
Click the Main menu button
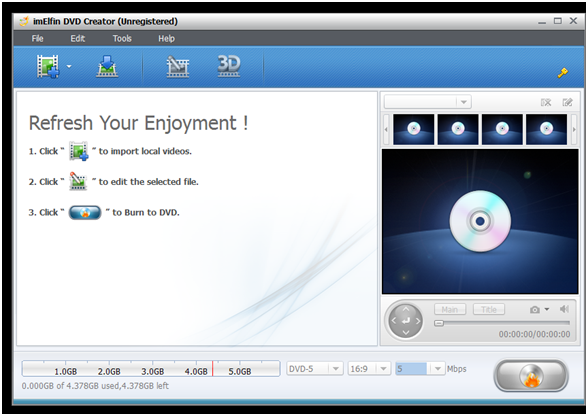[450, 309]
